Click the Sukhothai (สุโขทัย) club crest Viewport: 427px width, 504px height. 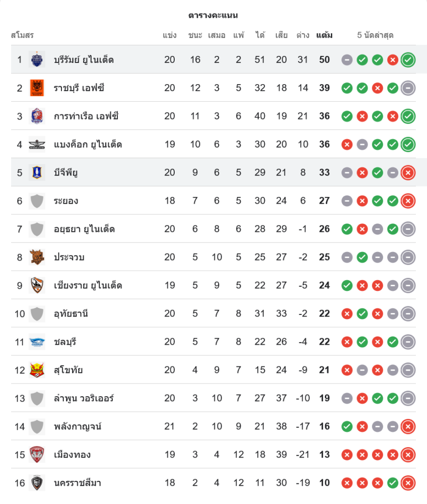coord(37,370)
